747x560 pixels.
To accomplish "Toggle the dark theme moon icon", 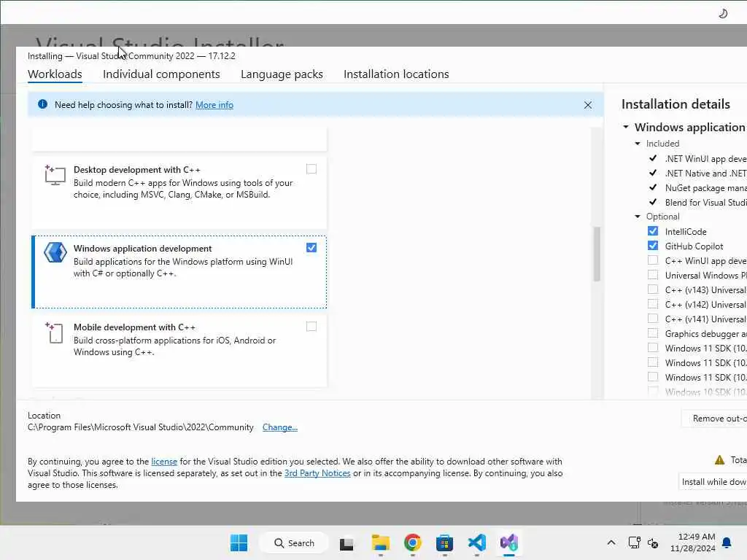I will pyautogui.click(x=723, y=13).
